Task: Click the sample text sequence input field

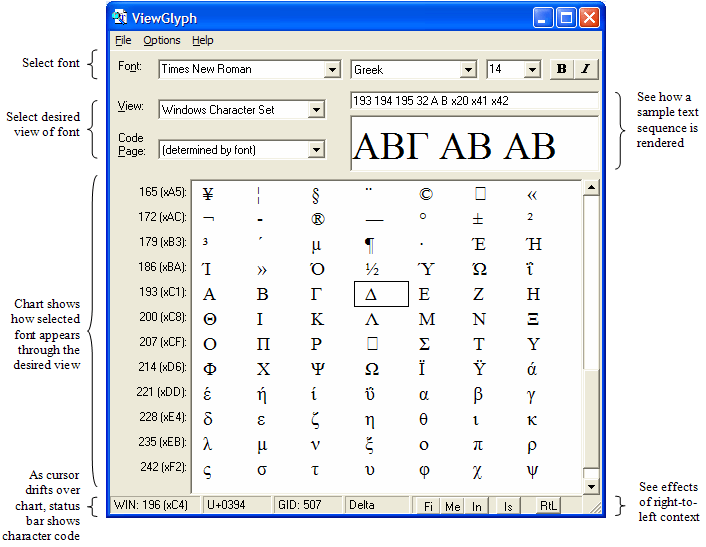Action: coord(475,100)
